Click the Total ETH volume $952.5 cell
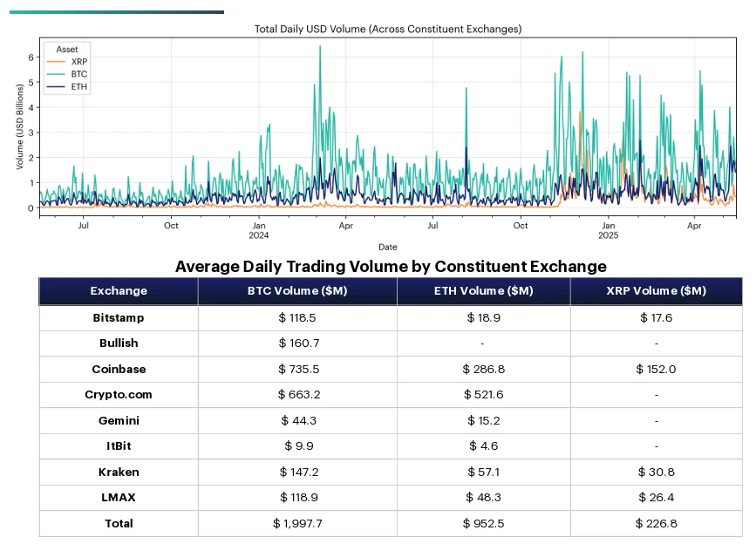756x544 pixels. [x=483, y=523]
